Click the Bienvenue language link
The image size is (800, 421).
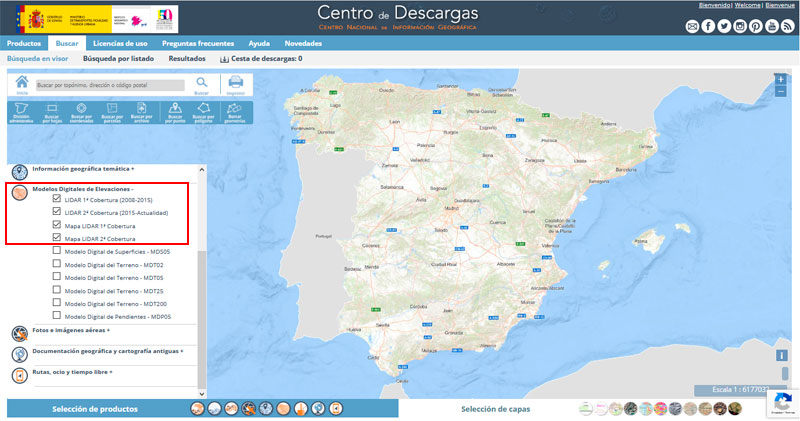780,5
